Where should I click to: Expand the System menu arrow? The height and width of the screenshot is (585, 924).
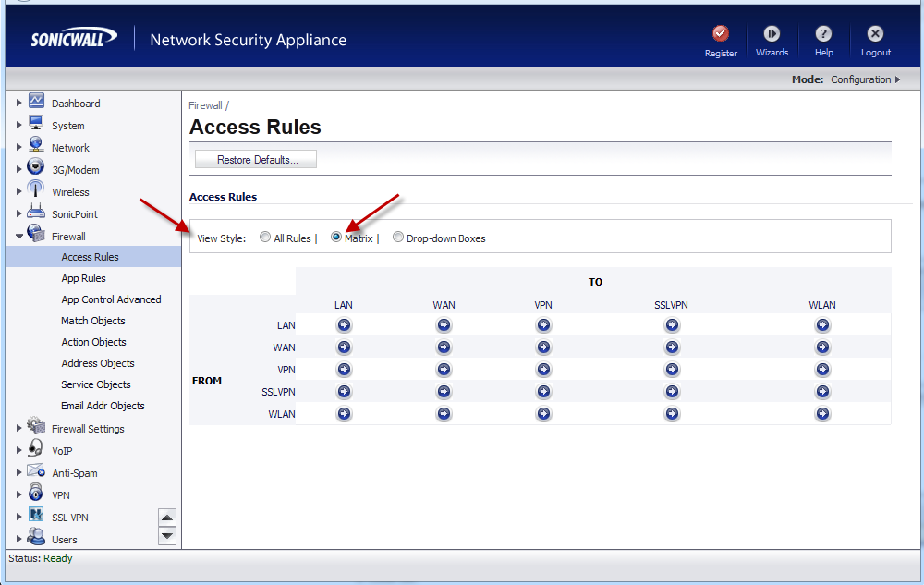click(x=18, y=125)
